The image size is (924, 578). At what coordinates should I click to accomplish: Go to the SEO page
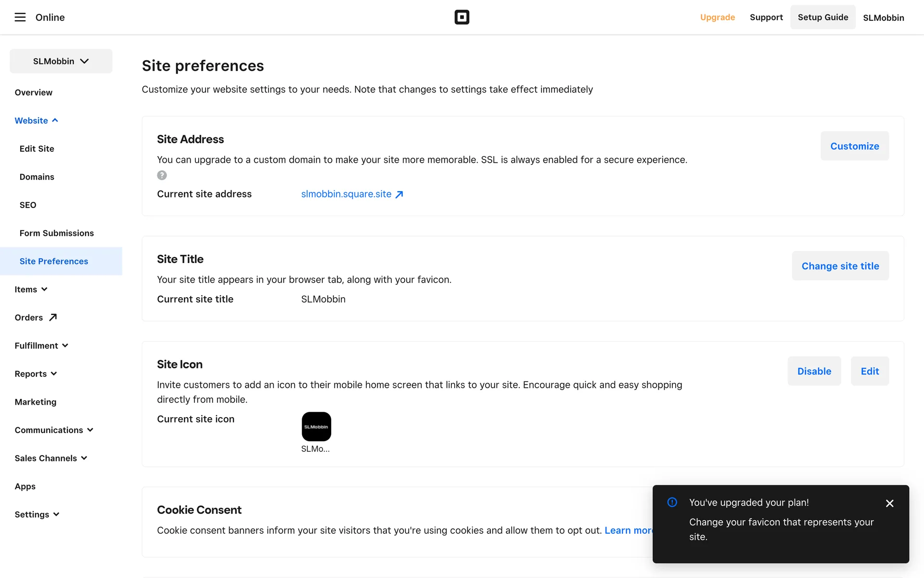(x=28, y=205)
